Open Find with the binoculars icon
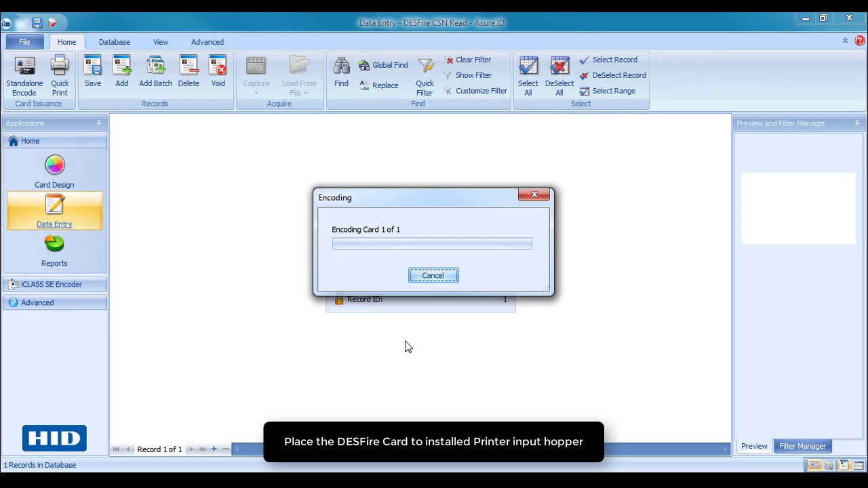 pos(341,66)
